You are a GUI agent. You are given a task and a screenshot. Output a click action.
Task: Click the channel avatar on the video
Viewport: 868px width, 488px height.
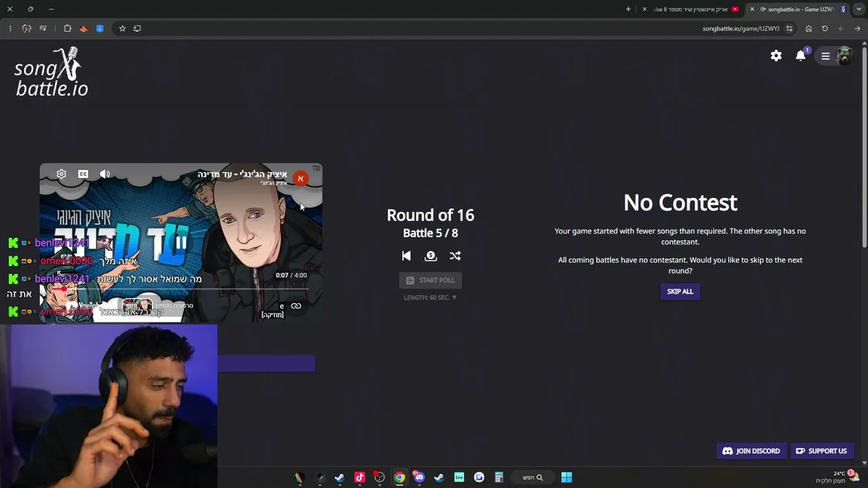[300, 178]
